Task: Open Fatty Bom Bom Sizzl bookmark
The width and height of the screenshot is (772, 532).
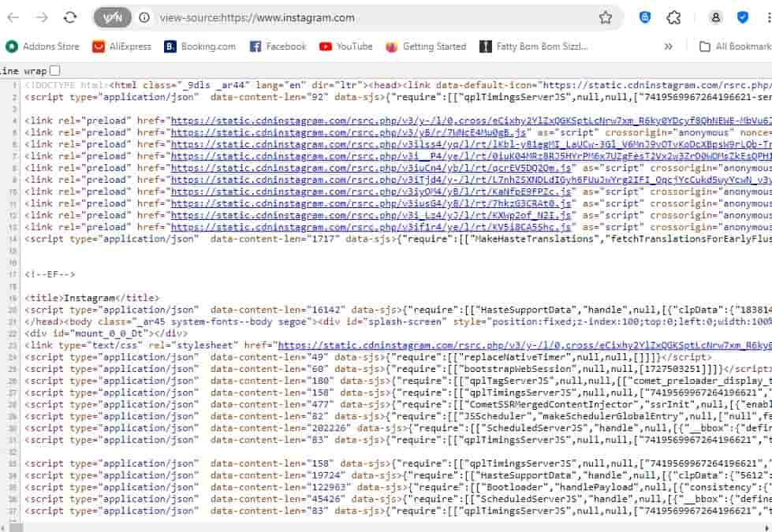Action: pos(534,47)
